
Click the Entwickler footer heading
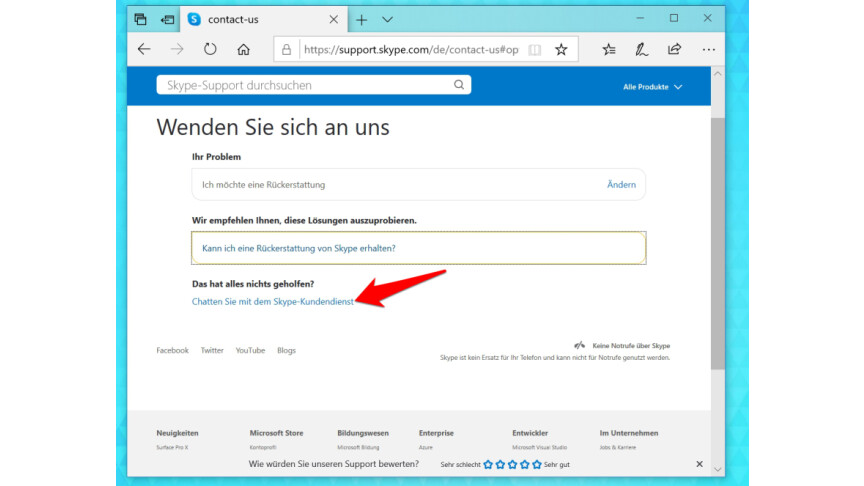coord(530,433)
